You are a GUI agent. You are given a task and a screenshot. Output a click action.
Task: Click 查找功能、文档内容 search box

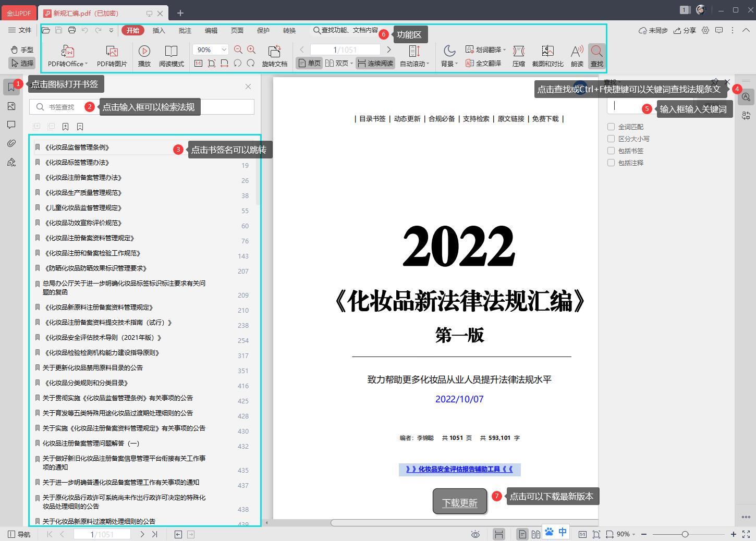346,30
